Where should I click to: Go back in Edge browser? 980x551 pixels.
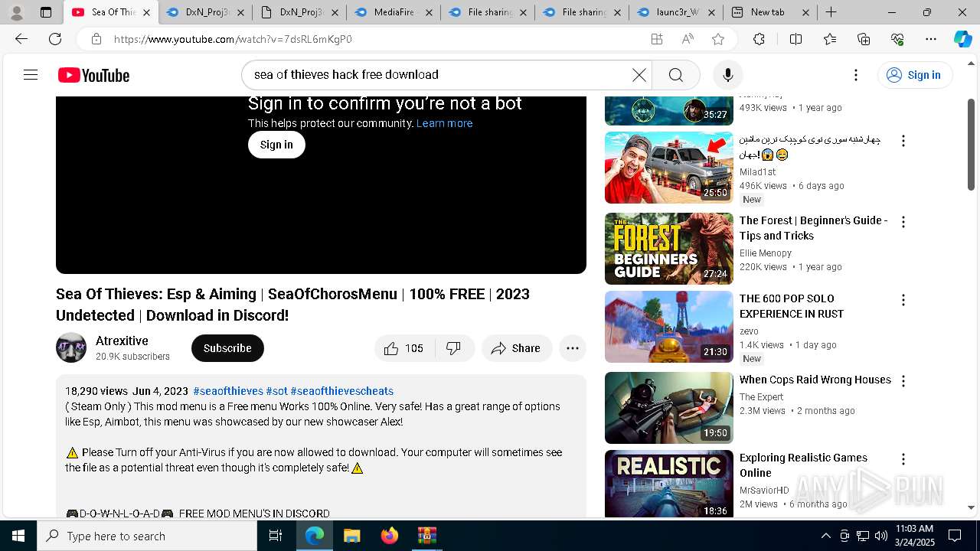click(x=21, y=39)
